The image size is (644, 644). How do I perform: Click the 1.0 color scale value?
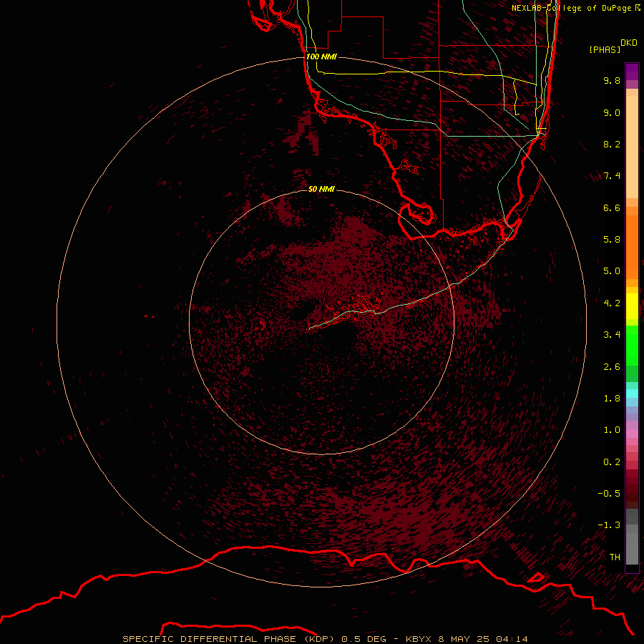[612, 430]
